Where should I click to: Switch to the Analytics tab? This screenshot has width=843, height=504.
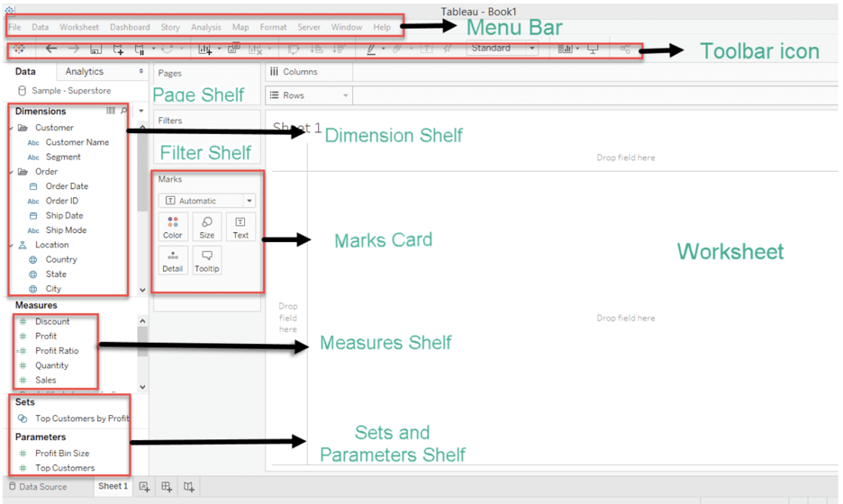(x=85, y=71)
